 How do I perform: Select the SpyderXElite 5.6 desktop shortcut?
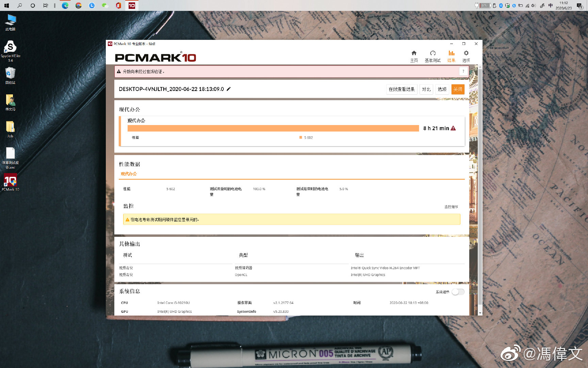point(11,51)
